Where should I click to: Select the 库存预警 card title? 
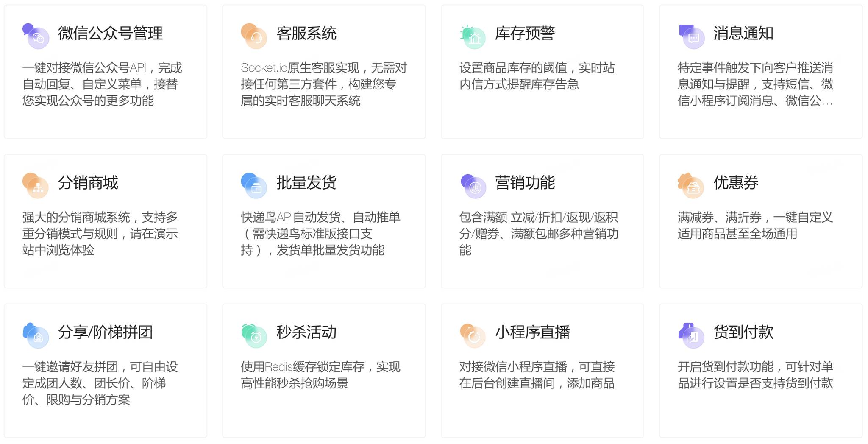525,34
